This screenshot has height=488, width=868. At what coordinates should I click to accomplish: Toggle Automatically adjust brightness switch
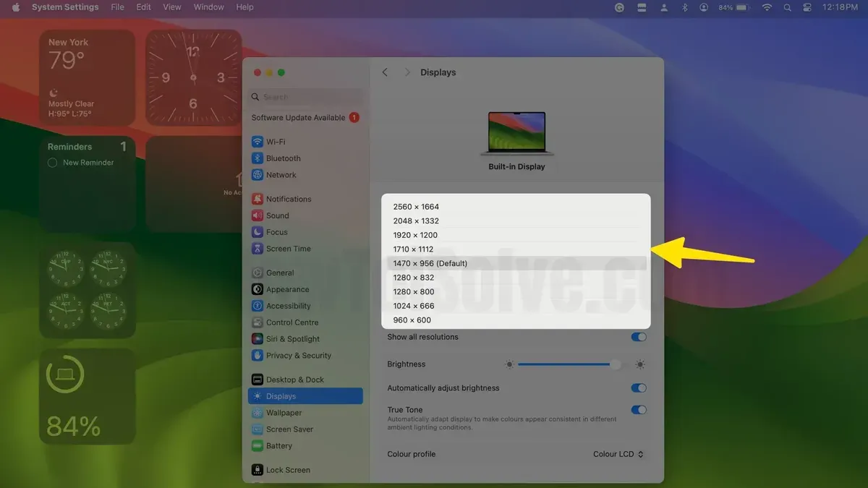[639, 388]
